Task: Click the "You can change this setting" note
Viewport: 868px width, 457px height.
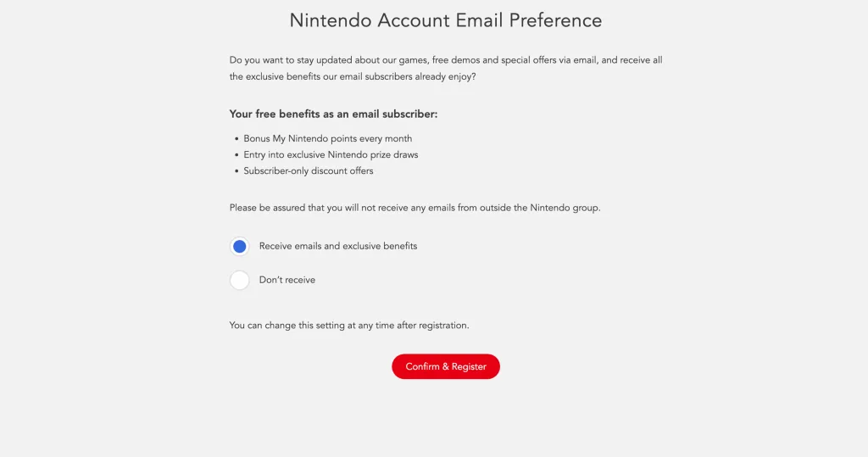Action: (348, 326)
